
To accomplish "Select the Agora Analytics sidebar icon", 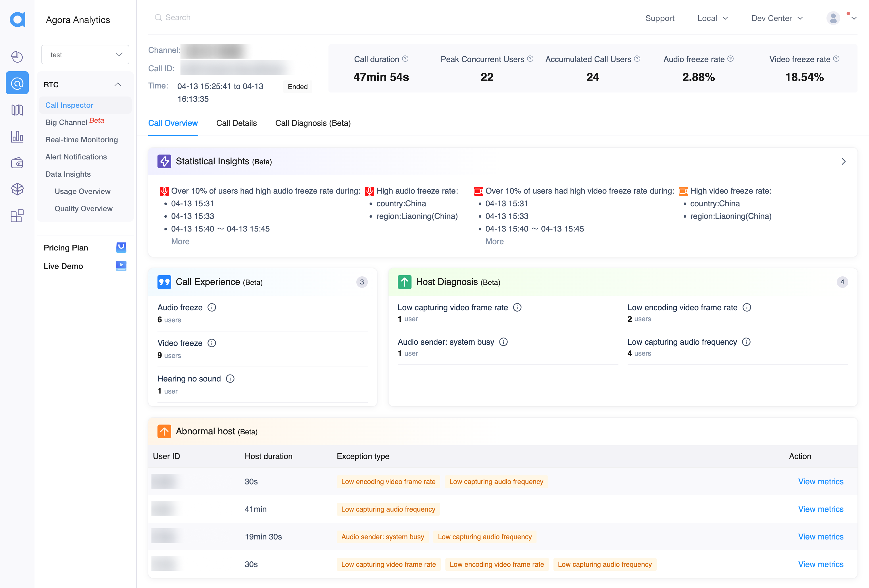I will 17,83.
